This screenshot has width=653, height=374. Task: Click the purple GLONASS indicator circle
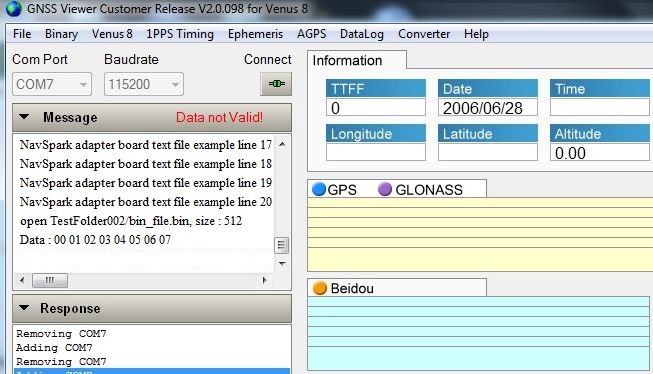[x=385, y=189]
